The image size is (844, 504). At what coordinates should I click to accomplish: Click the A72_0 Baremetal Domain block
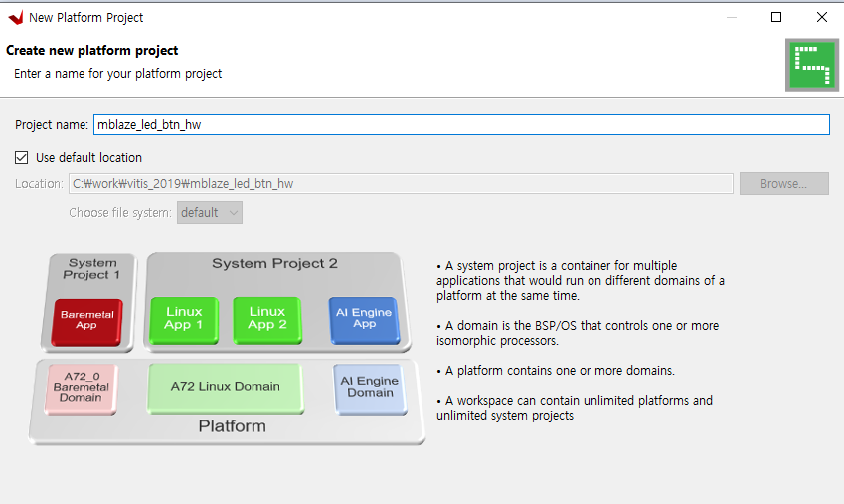(x=81, y=389)
